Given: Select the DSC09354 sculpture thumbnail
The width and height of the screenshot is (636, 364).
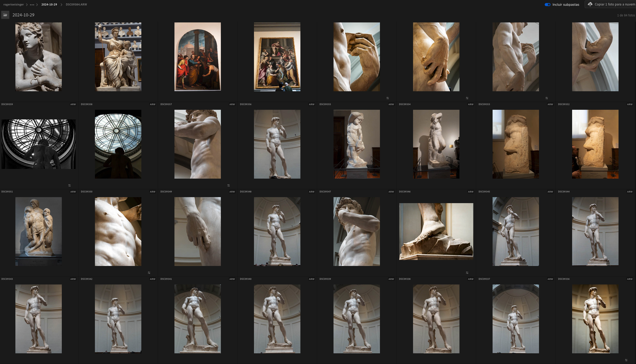Looking at the screenshot, I should [436, 144].
